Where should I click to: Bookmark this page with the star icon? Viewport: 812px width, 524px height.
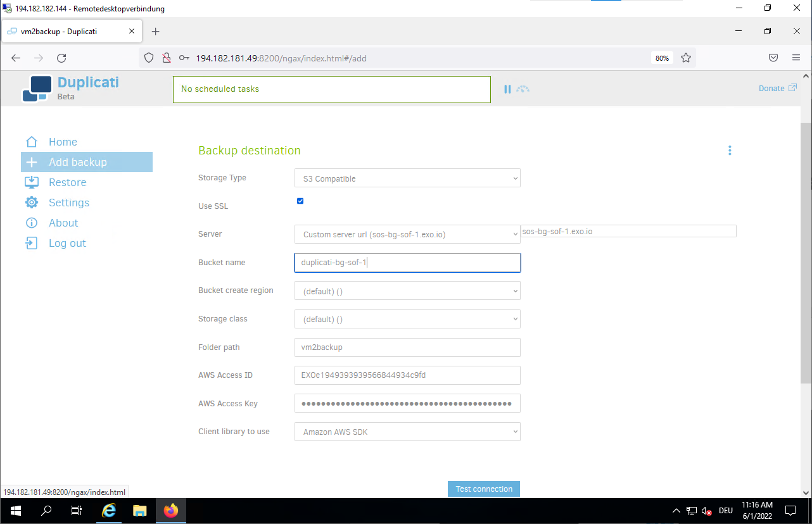[x=685, y=58]
